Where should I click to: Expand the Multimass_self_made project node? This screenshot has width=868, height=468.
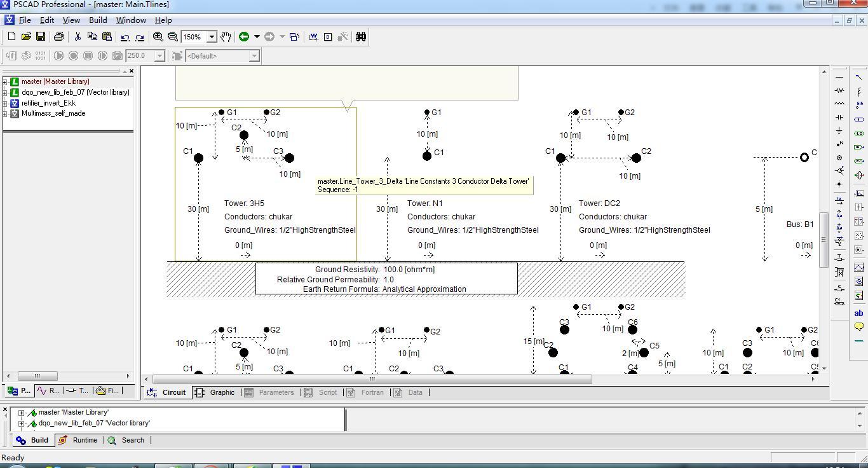coord(5,114)
